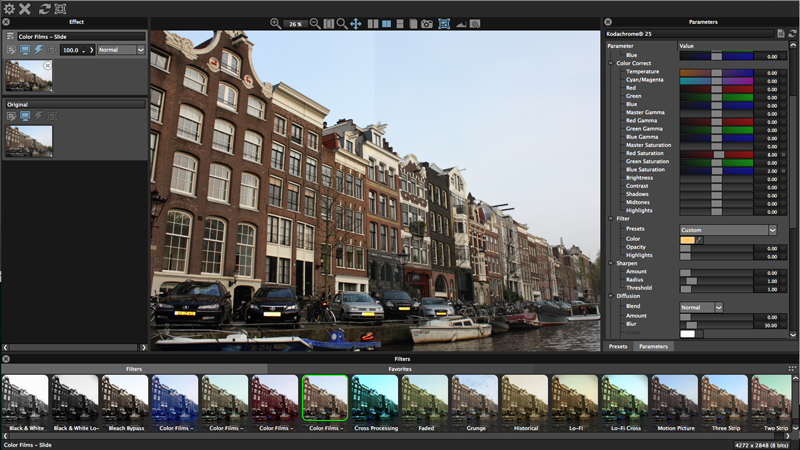800x450 pixels.
Task: Choose the Bleach Bypass filter thumbnail
Action: click(x=124, y=398)
